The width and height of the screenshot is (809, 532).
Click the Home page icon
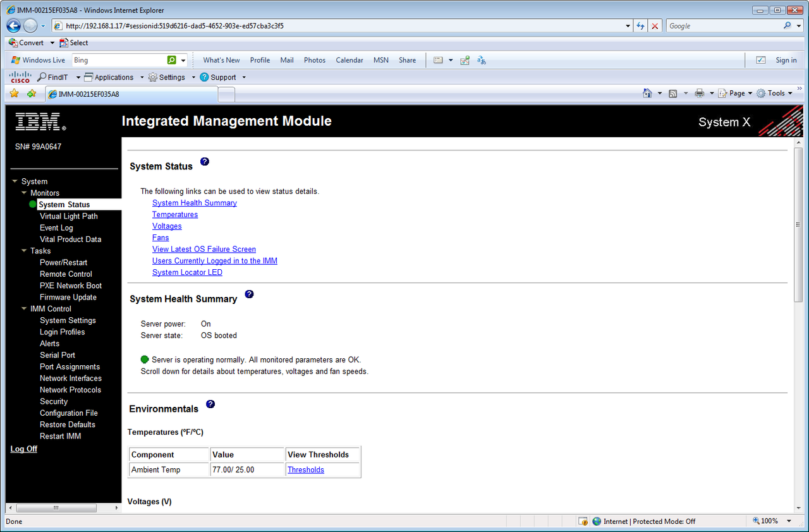click(647, 93)
